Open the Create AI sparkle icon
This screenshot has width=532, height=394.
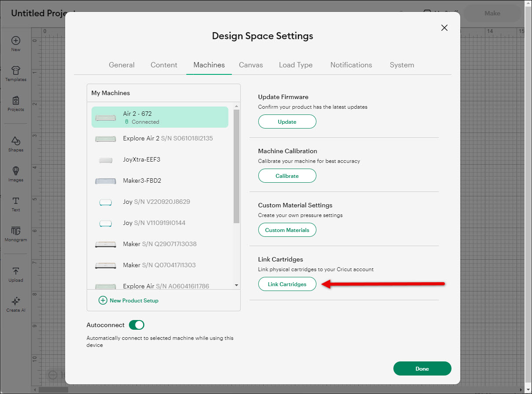16,302
